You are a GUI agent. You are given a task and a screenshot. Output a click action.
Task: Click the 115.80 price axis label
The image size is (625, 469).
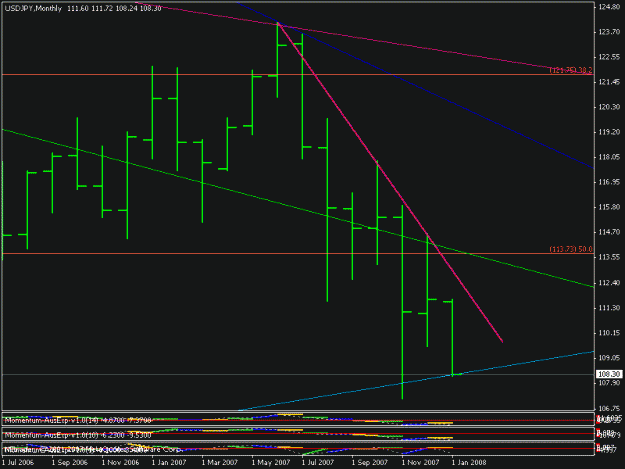click(609, 207)
